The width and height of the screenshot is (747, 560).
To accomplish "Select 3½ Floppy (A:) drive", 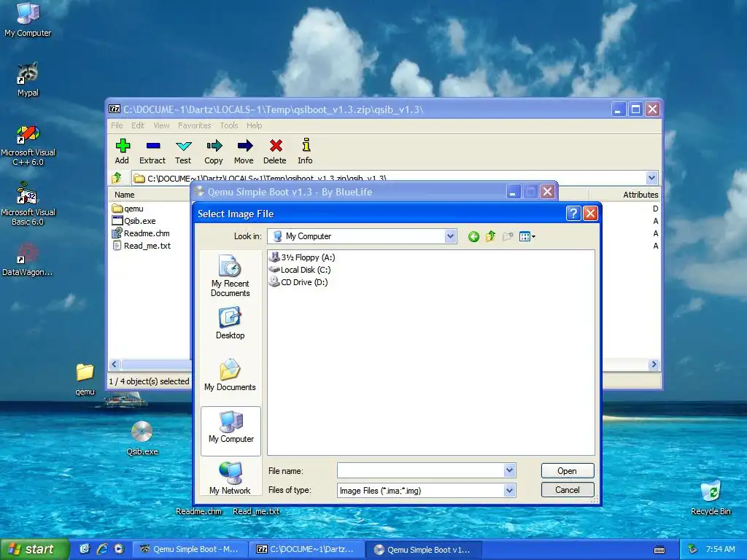I will [302, 257].
